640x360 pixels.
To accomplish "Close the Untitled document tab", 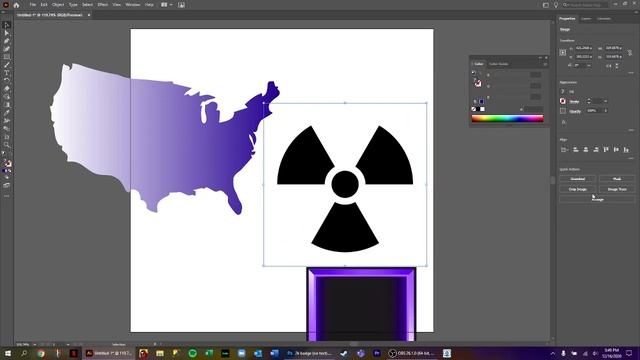I will [89, 15].
